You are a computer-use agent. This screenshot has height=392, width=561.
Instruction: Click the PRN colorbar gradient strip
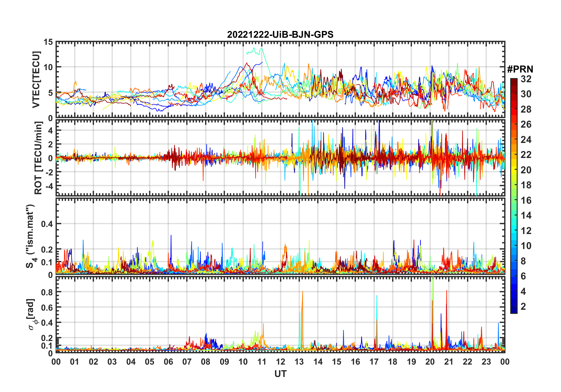pyautogui.click(x=514, y=196)
